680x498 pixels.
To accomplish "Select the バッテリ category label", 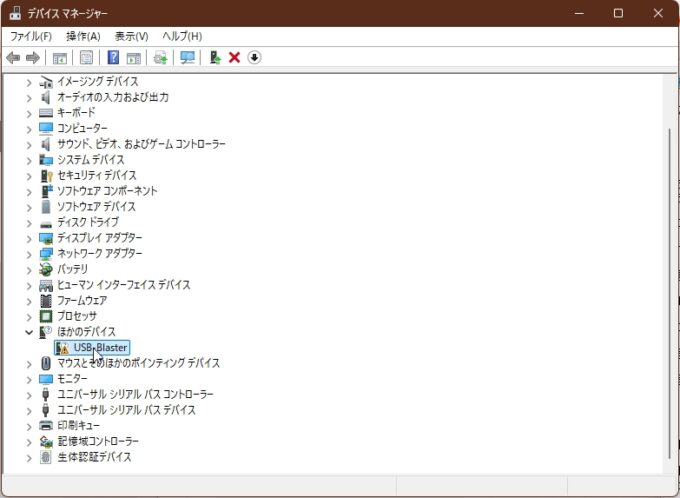I will pyautogui.click(x=72, y=269).
